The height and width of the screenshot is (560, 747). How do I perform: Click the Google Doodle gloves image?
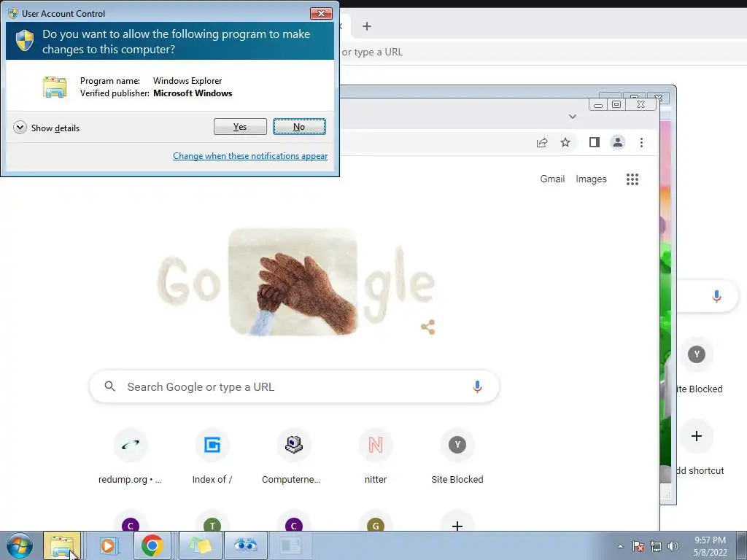pos(293,282)
